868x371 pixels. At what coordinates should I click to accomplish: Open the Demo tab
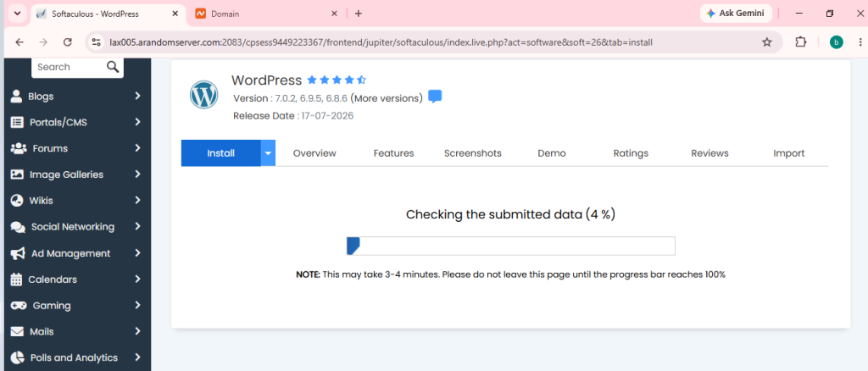coord(552,153)
